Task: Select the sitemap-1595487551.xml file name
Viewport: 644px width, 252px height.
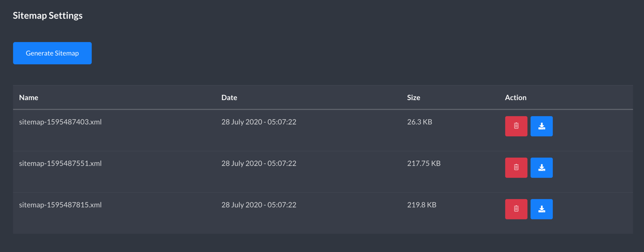Action: pyautogui.click(x=60, y=163)
